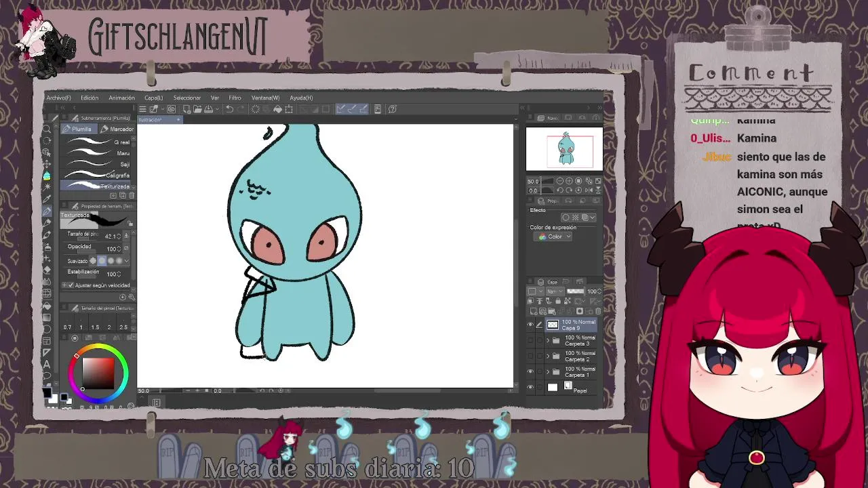Show the Carpeta 2 folder layer

coord(530,355)
